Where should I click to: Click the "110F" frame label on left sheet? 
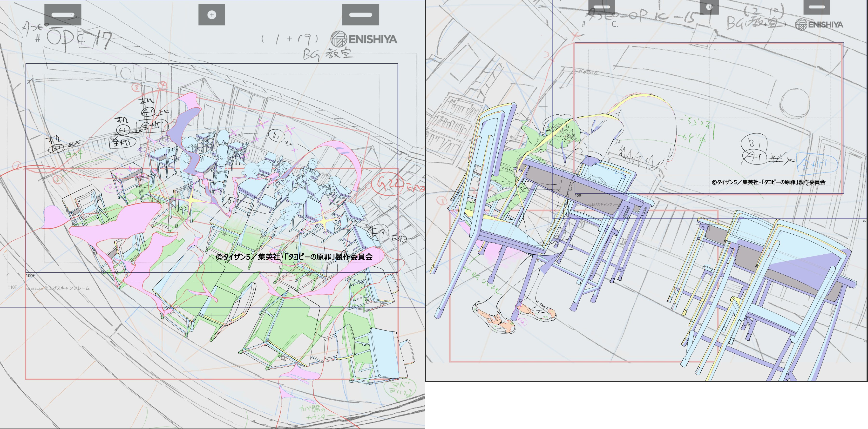point(12,288)
